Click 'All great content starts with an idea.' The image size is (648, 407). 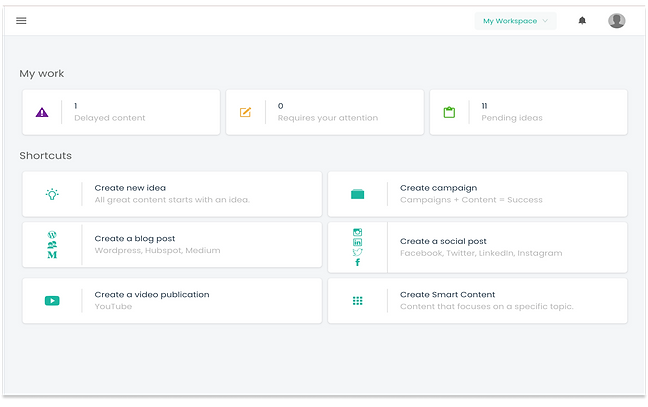coord(172,200)
